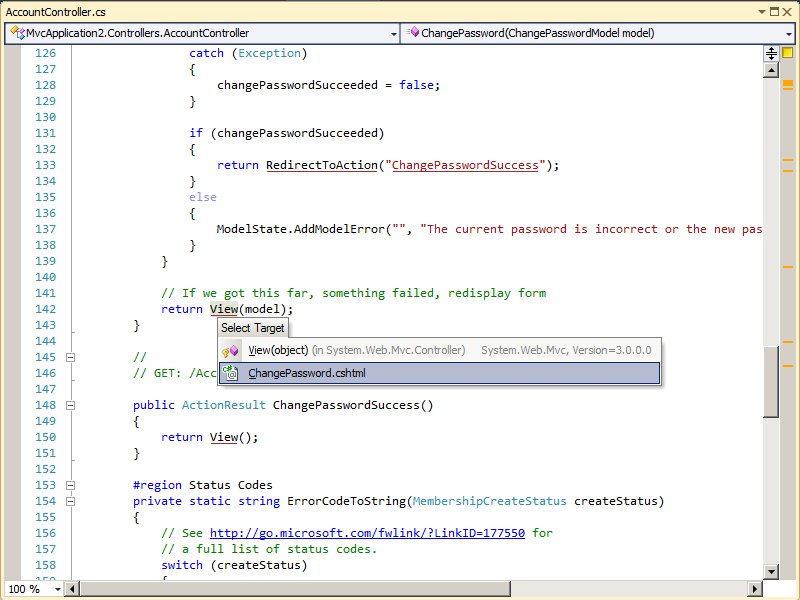This screenshot has width=800, height=600.
Task: Collapse the Status Codes region at line 153
Action: (68, 485)
